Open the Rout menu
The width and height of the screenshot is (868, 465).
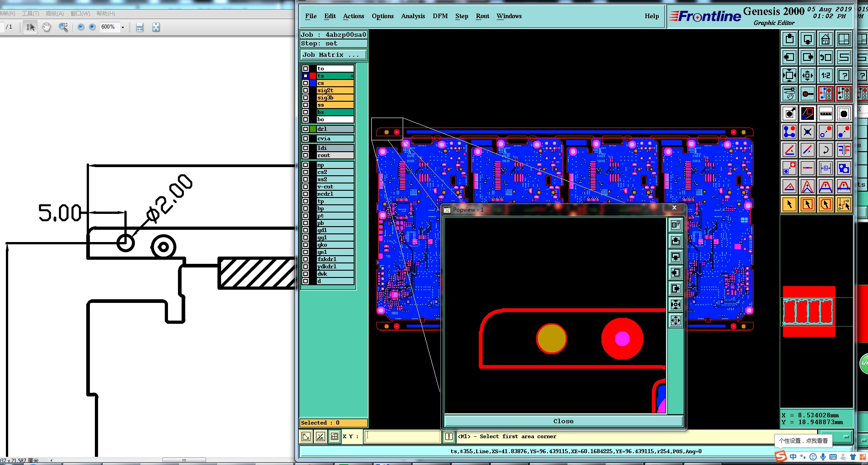pyautogui.click(x=483, y=16)
